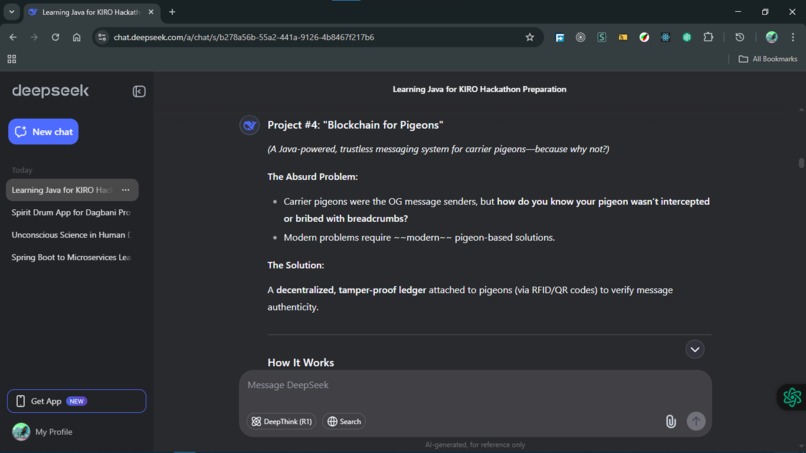The image size is (806, 453).
Task: Attach a file with paperclip icon
Action: [x=671, y=421]
